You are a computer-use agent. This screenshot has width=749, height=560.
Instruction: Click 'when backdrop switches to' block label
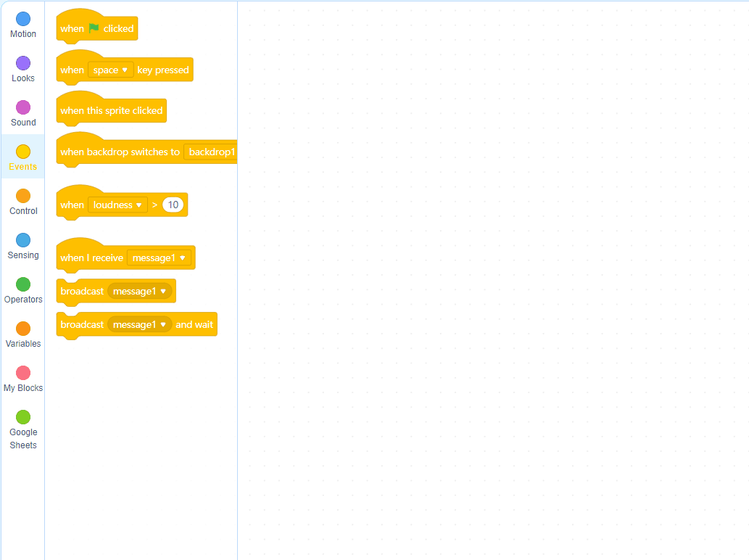(x=120, y=152)
